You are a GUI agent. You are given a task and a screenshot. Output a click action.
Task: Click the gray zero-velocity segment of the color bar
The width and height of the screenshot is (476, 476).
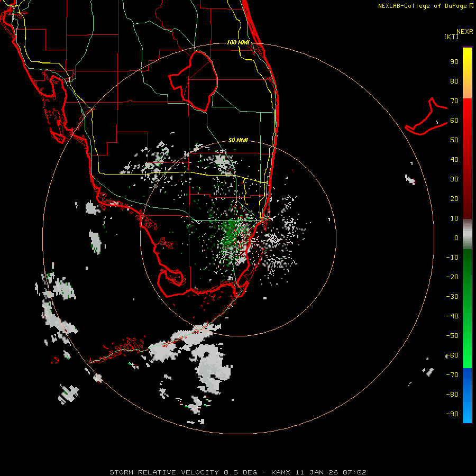click(467, 234)
